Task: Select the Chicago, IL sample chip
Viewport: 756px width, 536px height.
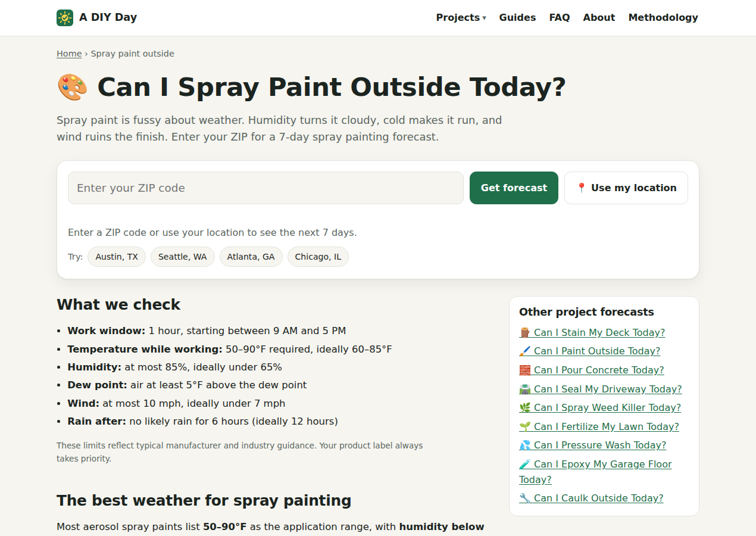Action: click(318, 257)
